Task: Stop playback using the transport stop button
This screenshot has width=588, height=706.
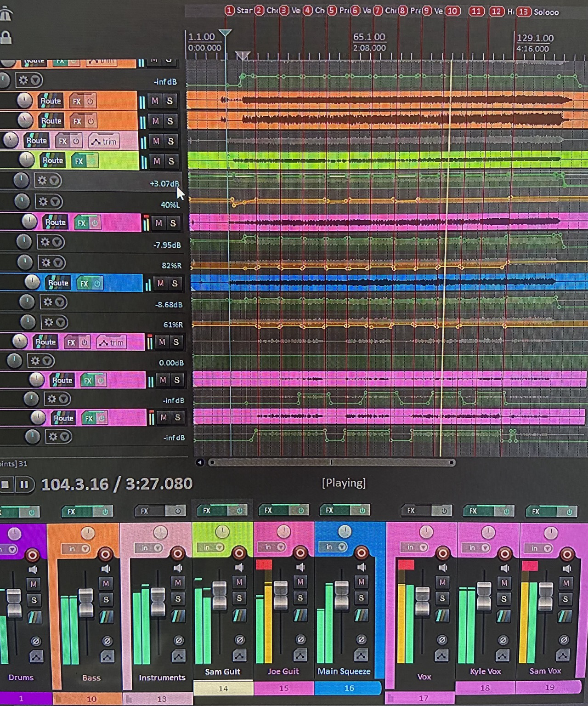Action: 6,484
